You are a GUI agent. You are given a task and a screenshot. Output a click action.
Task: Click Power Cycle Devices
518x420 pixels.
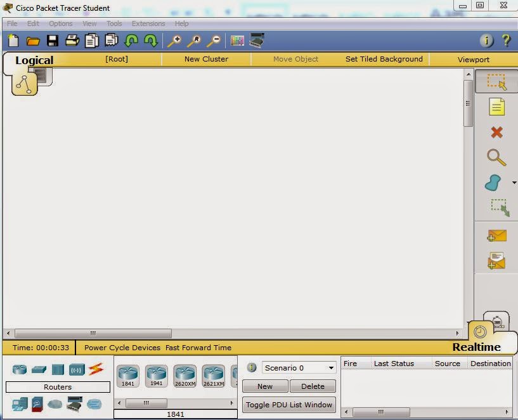122,348
